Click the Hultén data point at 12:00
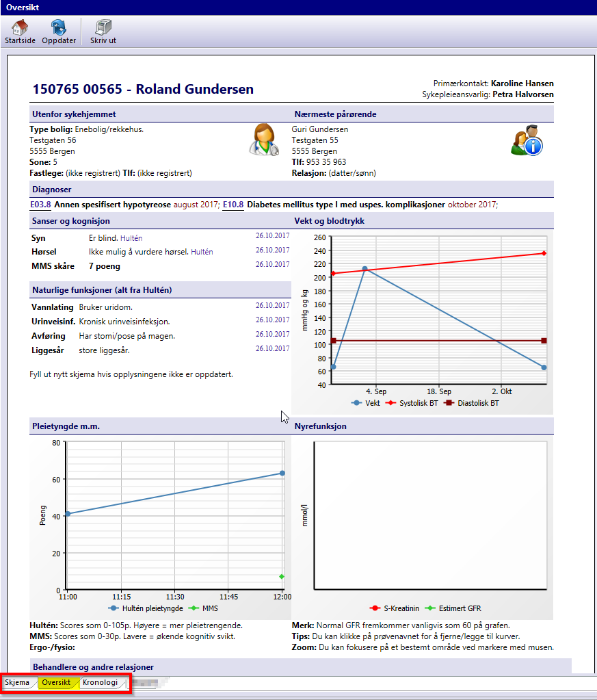 [282, 474]
